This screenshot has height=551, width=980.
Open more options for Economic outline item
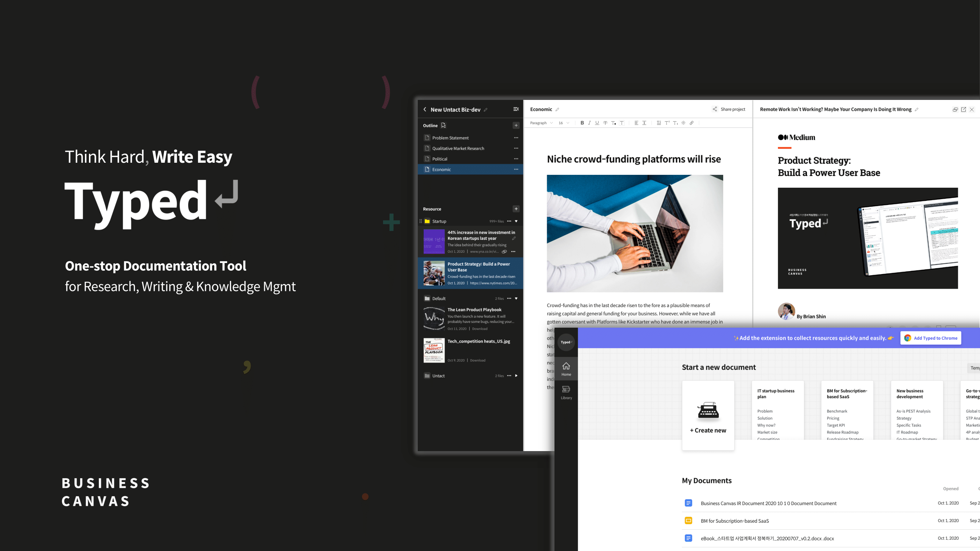pyautogui.click(x=516, y=169)
